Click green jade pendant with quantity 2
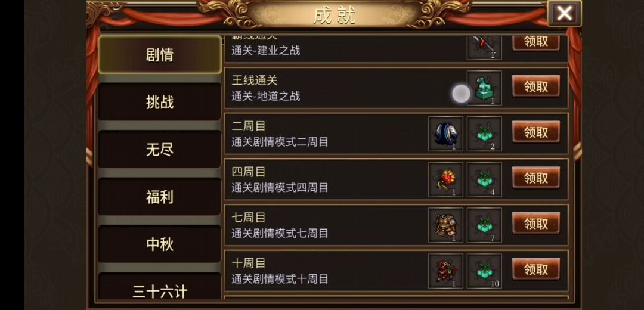 (x=484, y=134)
